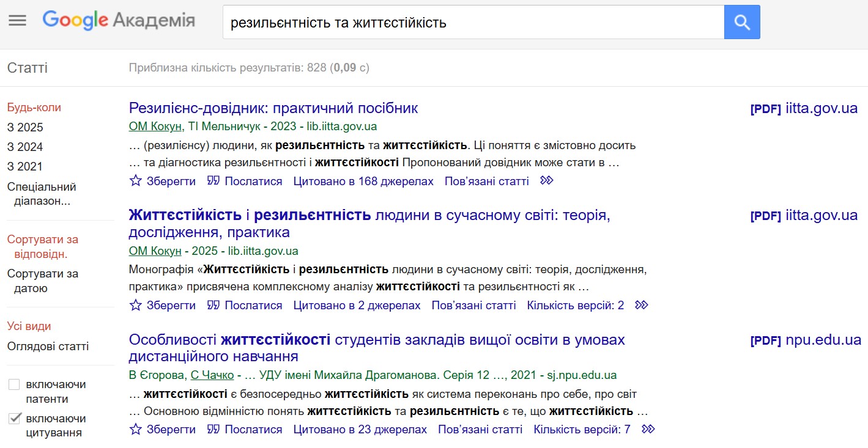Select Сортувати за датою option

[x=43, y=281]
